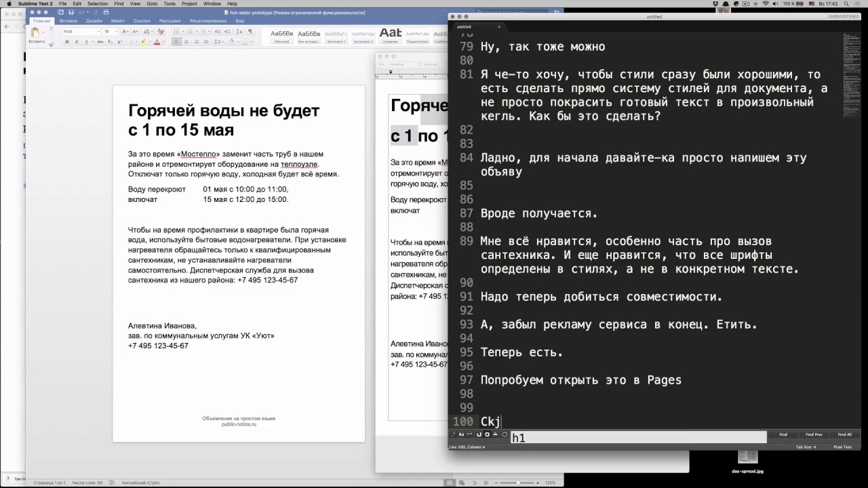Toggle regex option in Sublime find panel
The height and width of the screenshot is (488, 868).
coord(453,434)
